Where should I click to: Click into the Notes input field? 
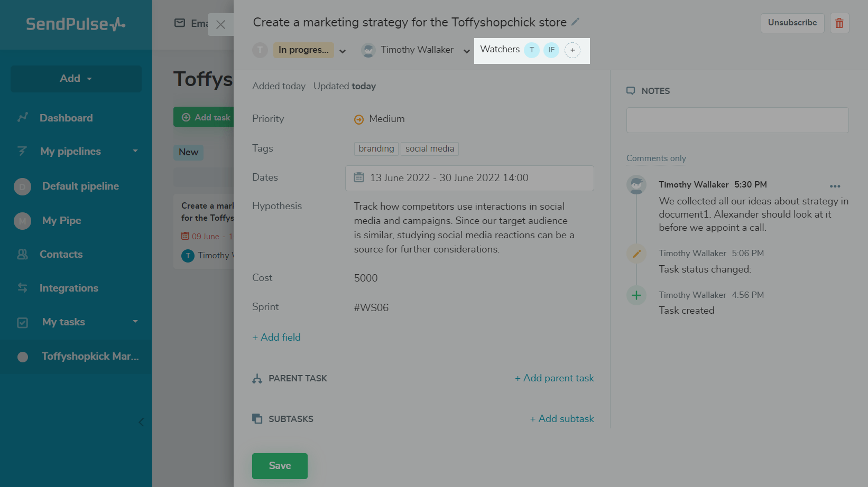(x=737, y=120)
